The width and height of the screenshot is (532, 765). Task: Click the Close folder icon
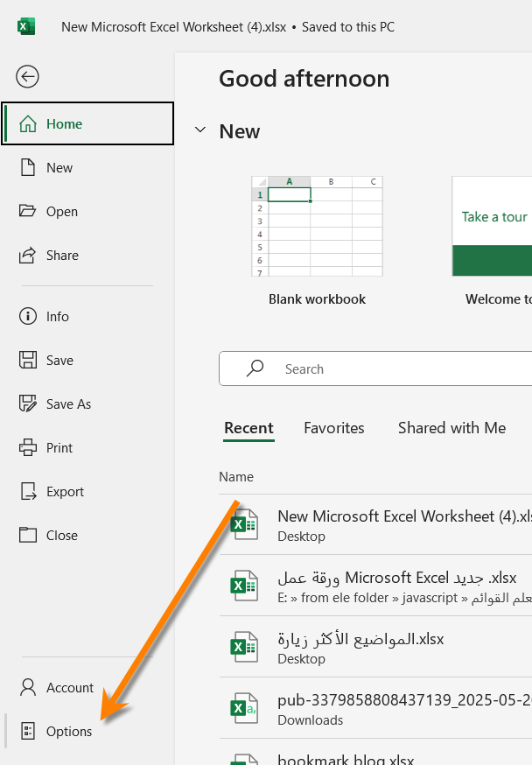[x=28, y=535]
